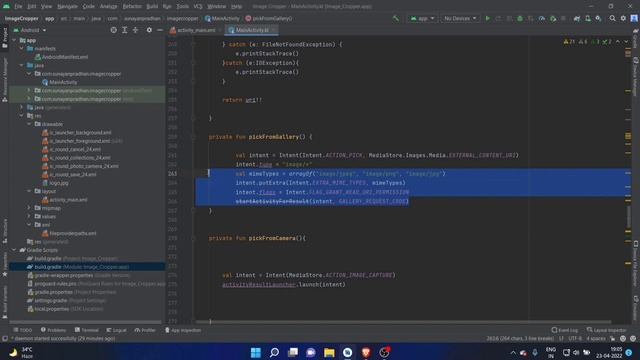
Task: Toggle the Resource Manager tool window
Action: pyautogui.click(x=4, y=80)
